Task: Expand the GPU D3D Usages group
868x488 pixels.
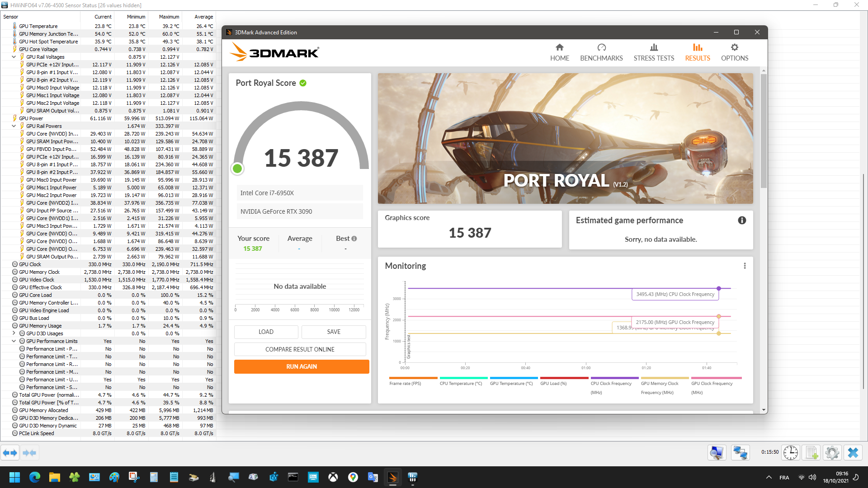Action: click(14, 333)
